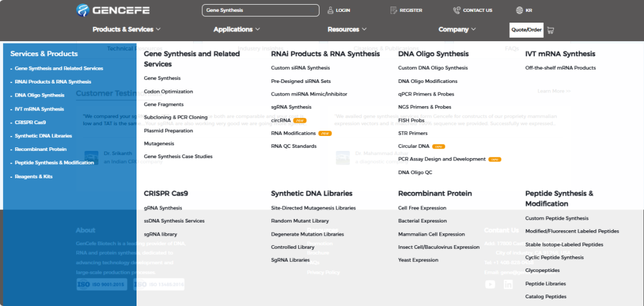
Task: Click the LinkedIn icon in footer
Action: (x=508, y=285)
